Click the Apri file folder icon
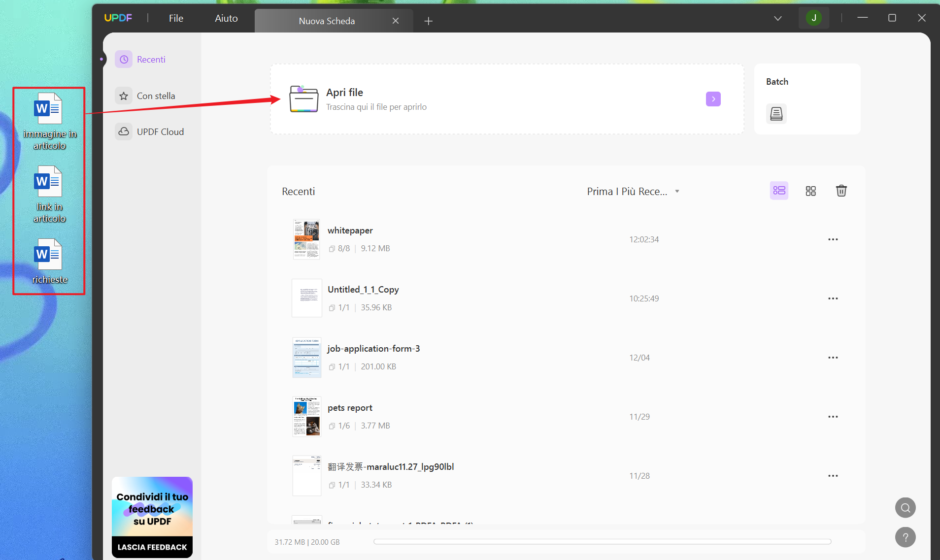 304,99
